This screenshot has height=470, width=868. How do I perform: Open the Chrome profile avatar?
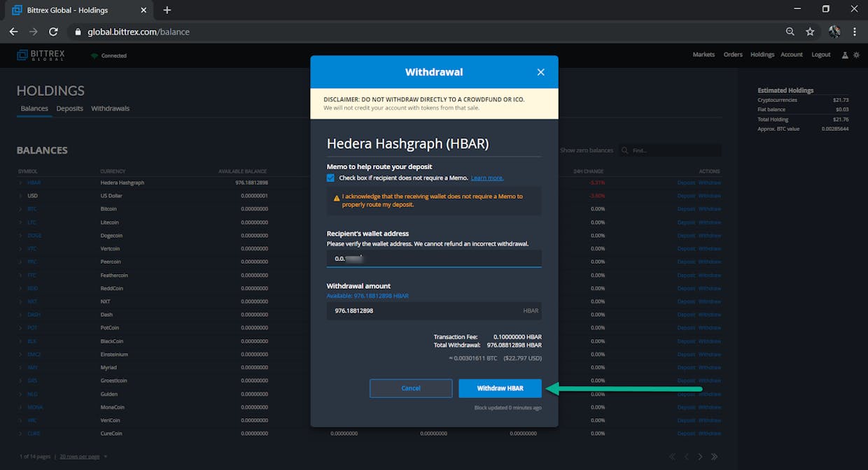pos(834,31)
